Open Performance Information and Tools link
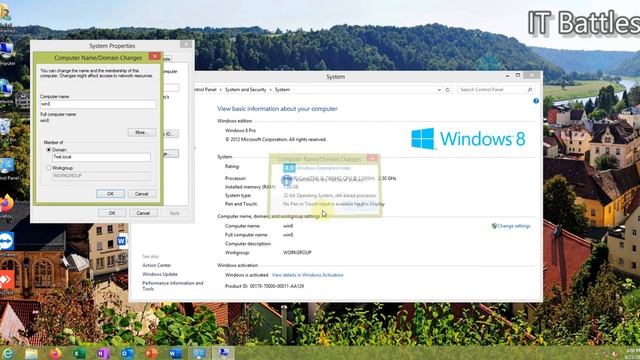The width and height of the screenshot is (640, 360). click(x=172, y=286)
